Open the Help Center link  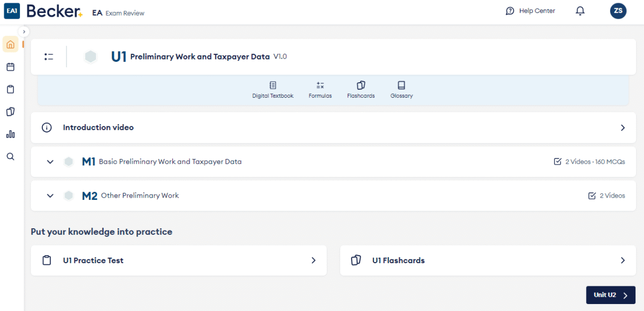pyautogui.click(x=531, y=11)
